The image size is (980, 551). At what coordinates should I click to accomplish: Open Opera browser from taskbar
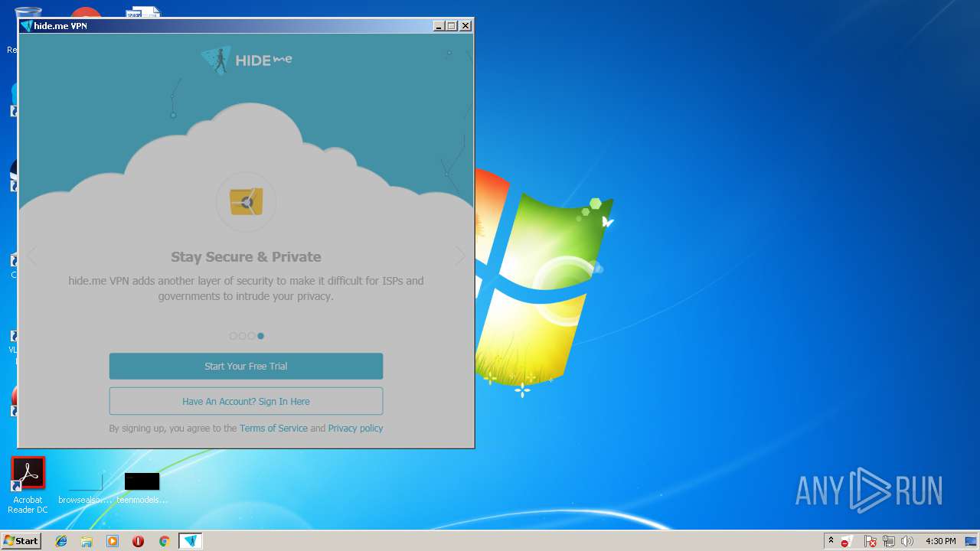pyautogui.click(x=139, y=541)
